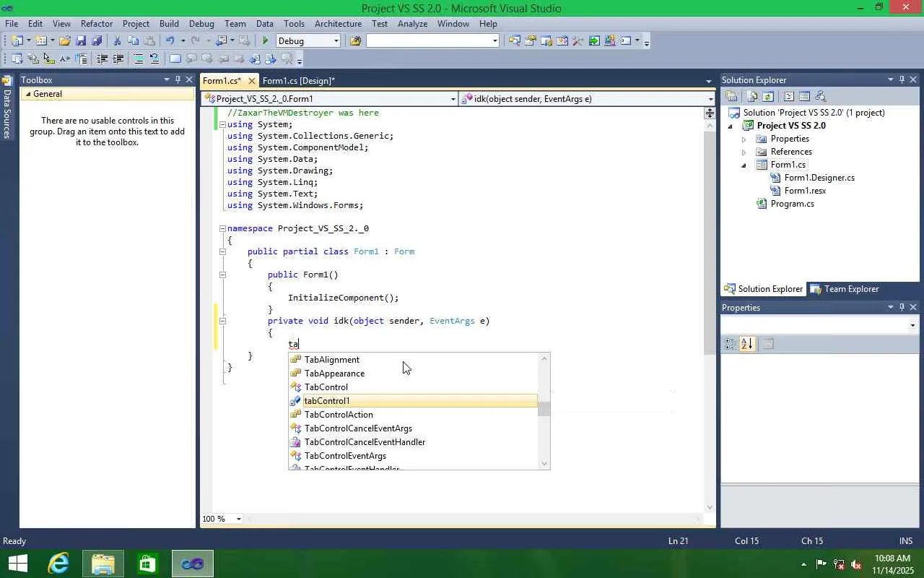Open the Architecture menu
924x578 pixels.
coord(338,24)
